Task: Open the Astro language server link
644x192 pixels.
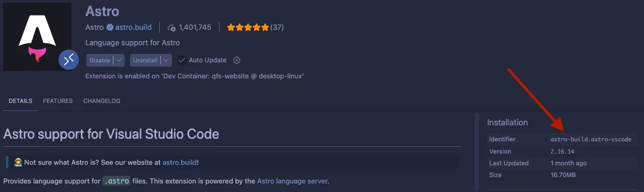Action: pyautogui.click(x=292, y=181)
